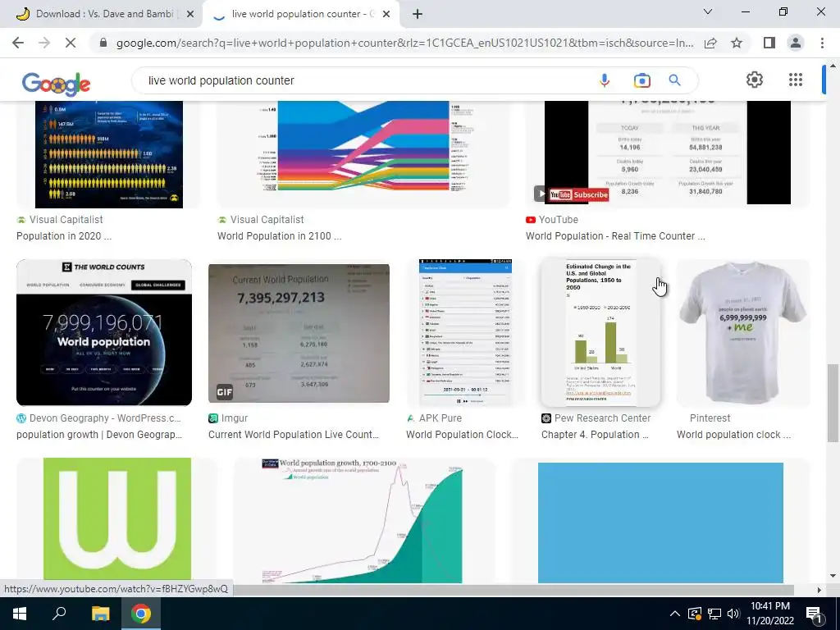The height and width of the screenshot is (630, 840).
Task: Open Google Lens camera search
Action: click(x=641, y=80)
